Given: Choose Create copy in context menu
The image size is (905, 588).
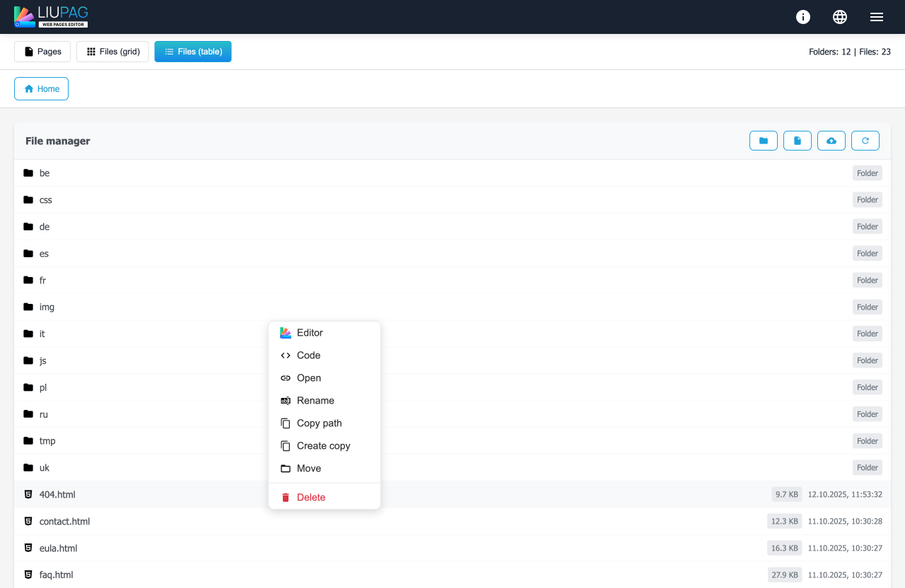Looking at the screenshot, I should 325,446.
